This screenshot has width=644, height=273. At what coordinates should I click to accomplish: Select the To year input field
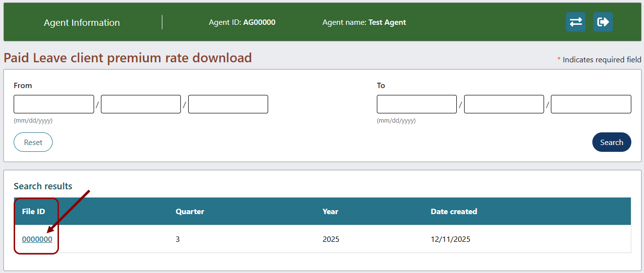[591, 104]
